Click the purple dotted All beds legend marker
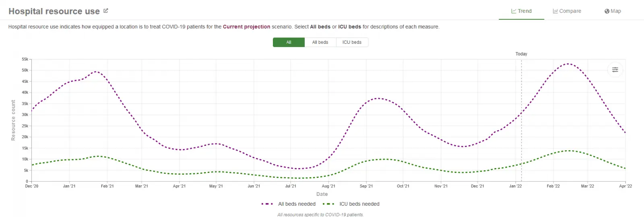 click(267, 204)
